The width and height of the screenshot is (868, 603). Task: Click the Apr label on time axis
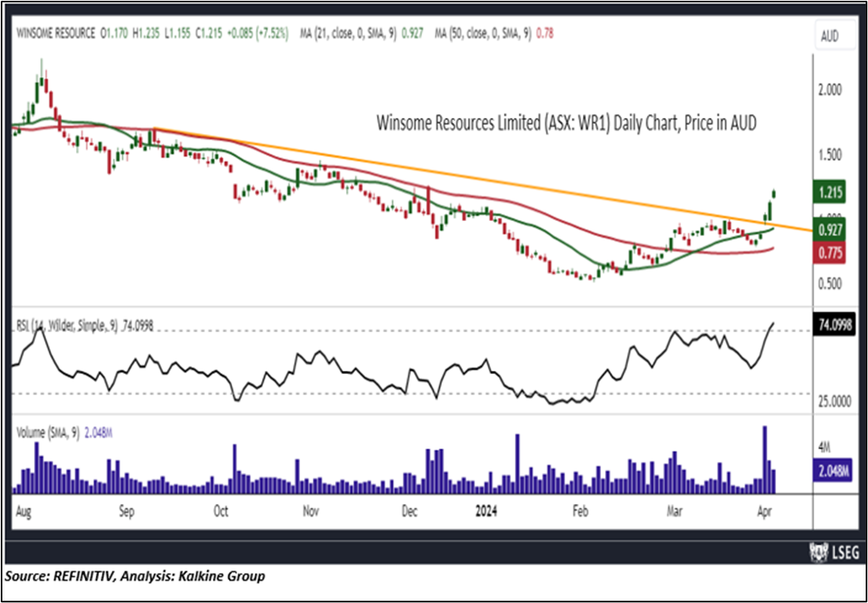click(x=766, y=511)
